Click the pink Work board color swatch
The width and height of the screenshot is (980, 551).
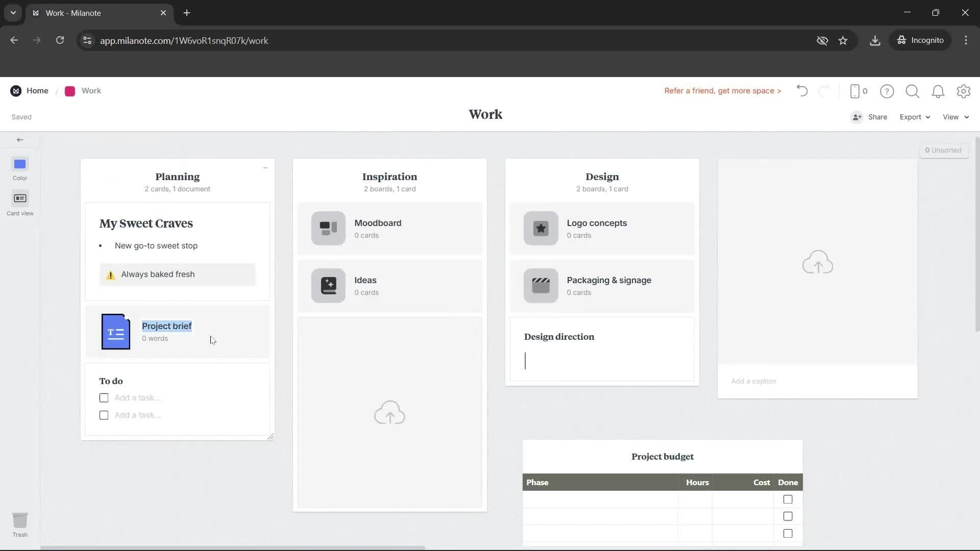[x=70, y=91]
